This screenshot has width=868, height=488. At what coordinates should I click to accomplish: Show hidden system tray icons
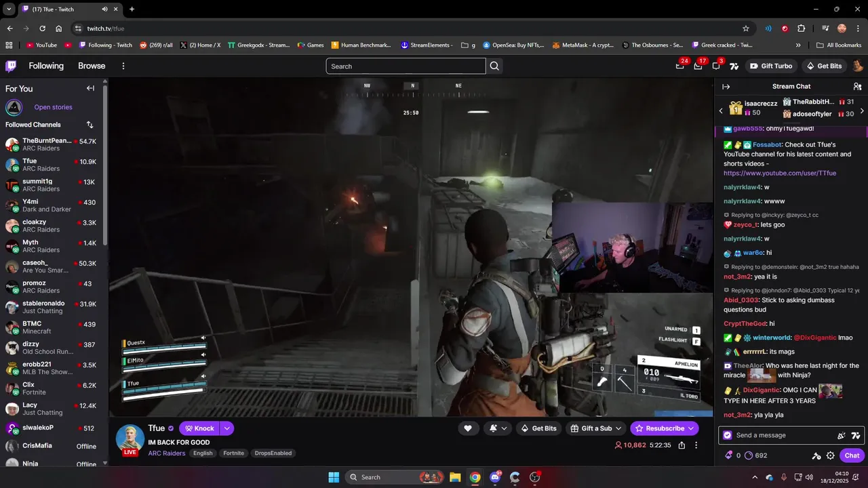pos(755,477)
